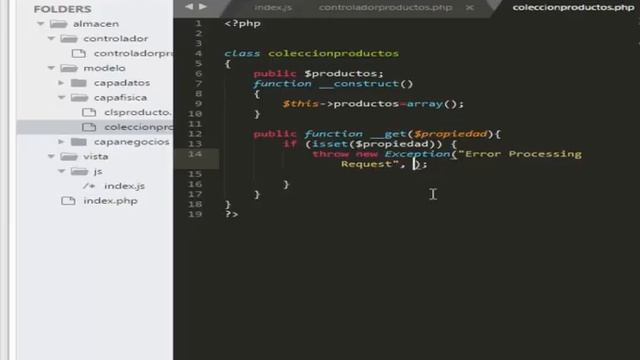Click the controlador folder icon

[69, 39]
